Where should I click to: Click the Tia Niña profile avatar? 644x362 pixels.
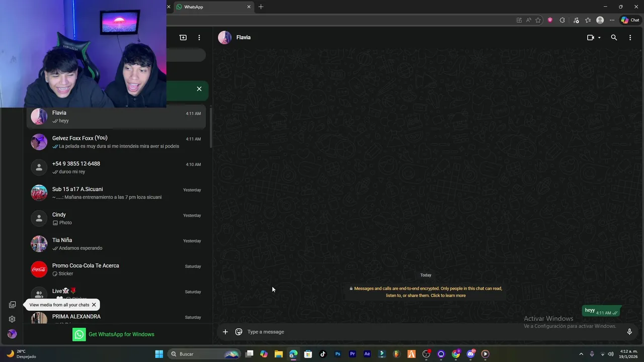(x=39, y=244)
